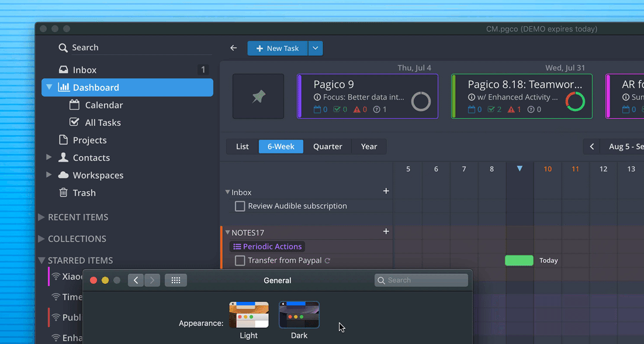The width and height of the screenshot is (644, 344).
Task: Click the Search magnifier icon in sidebar
Action: [x=63, y=47]
